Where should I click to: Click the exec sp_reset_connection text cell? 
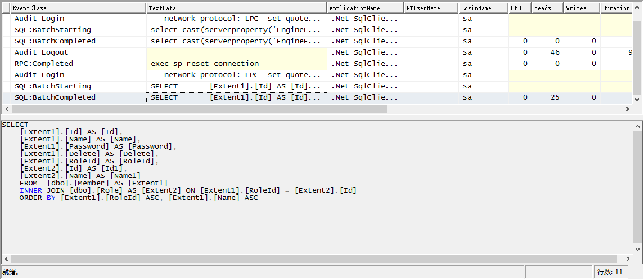pos(236,64)
